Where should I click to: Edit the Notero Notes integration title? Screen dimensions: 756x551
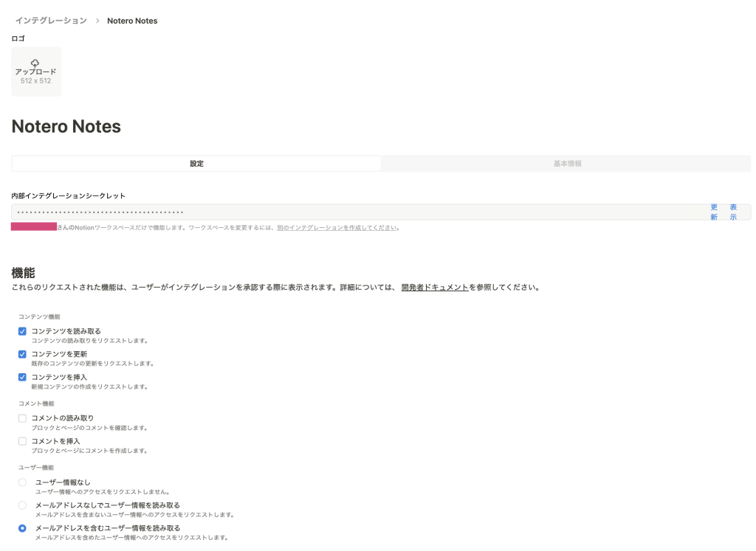click(x=66, y=127)
